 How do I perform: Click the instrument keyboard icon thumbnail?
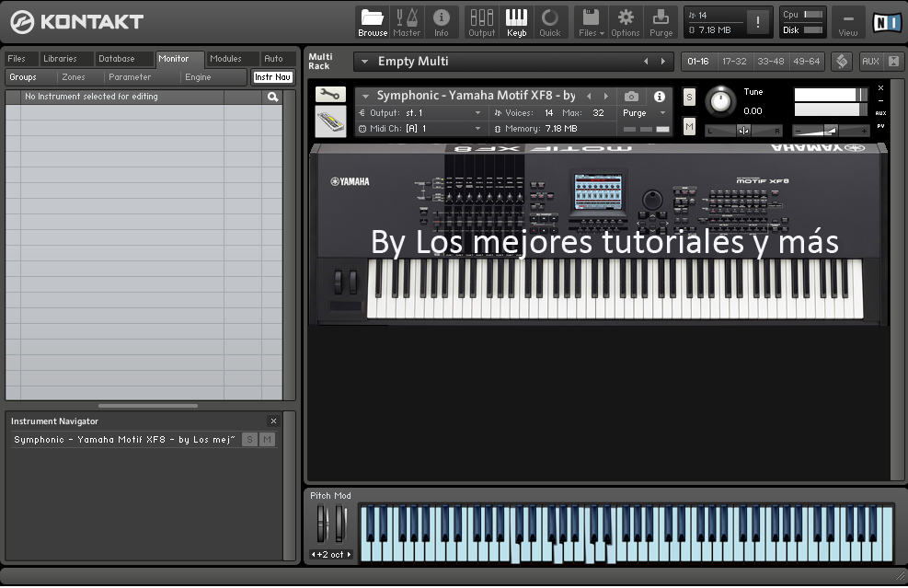pos(330,121)
